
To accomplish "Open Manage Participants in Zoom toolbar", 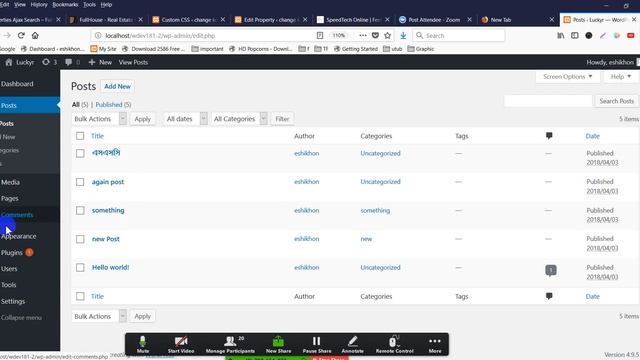I will [x=230, y=344].
